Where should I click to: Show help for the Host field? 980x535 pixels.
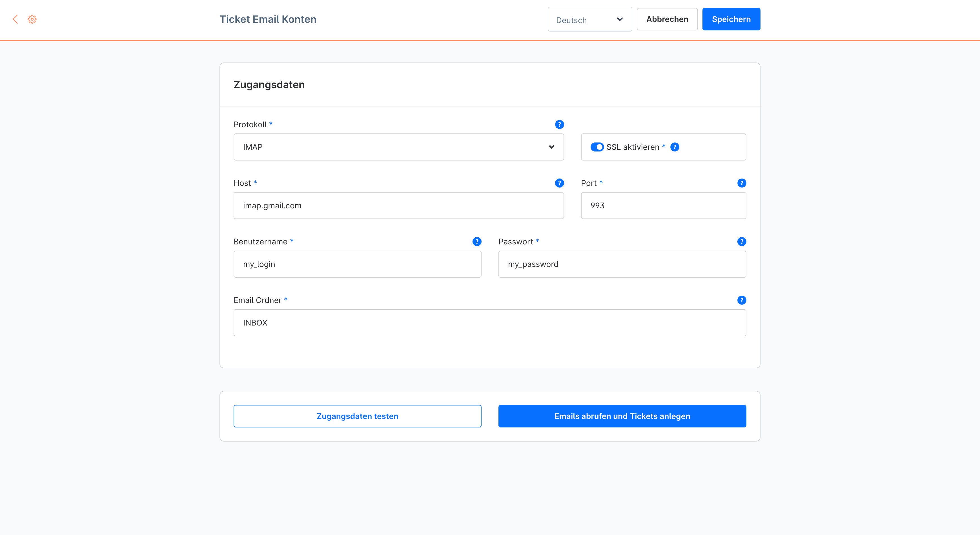click(559, 183)
